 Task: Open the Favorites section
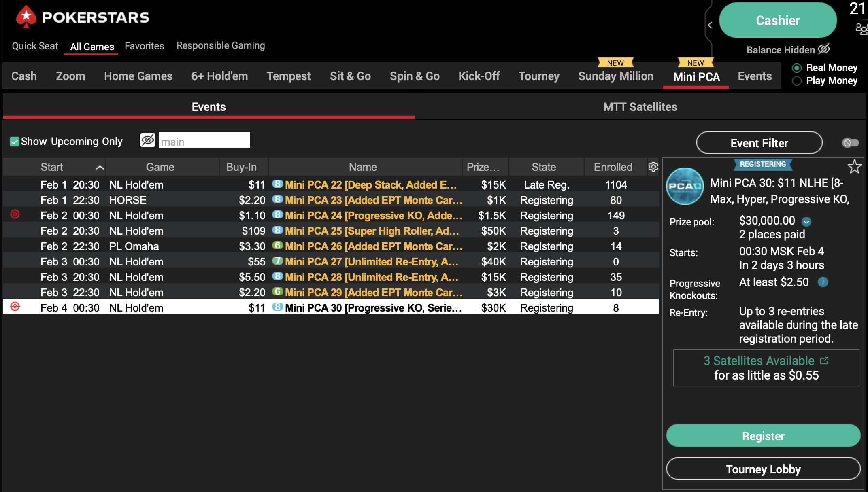point(144,46)
